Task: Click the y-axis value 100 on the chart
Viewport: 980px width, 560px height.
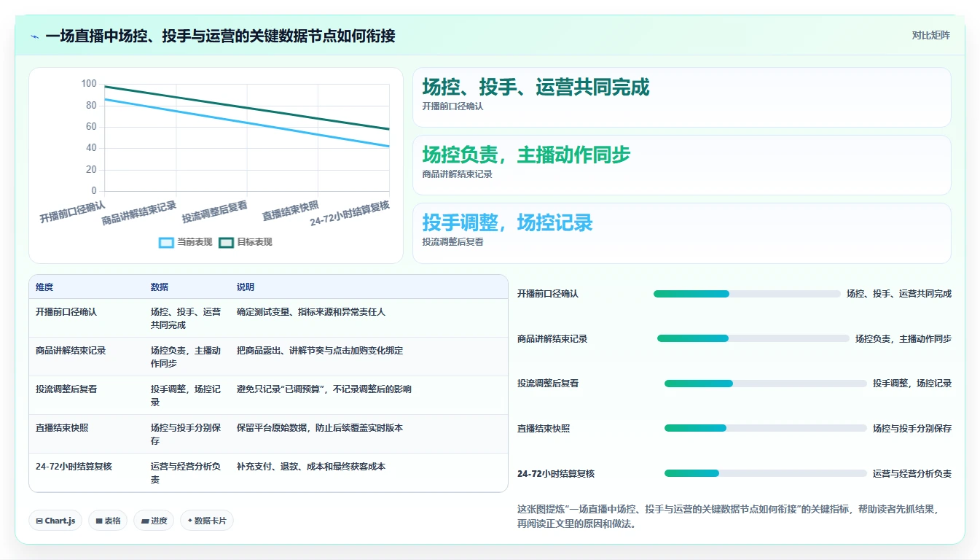Action: (89, 84)
